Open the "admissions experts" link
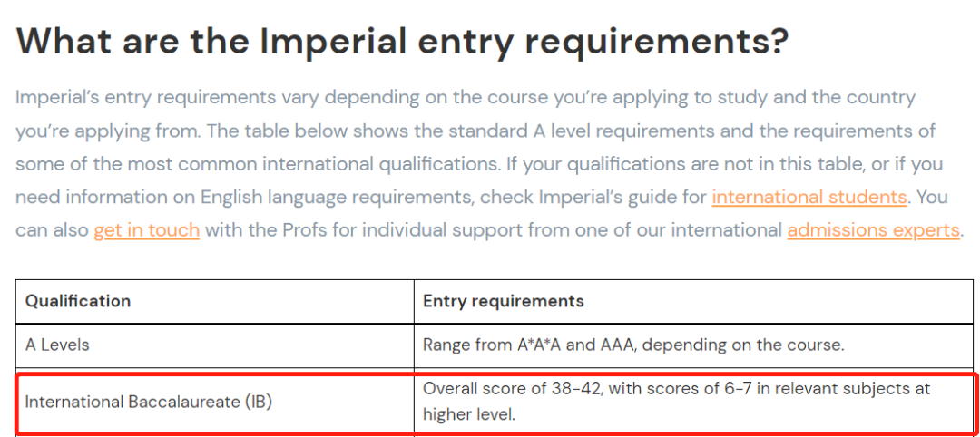 (873, 230)
